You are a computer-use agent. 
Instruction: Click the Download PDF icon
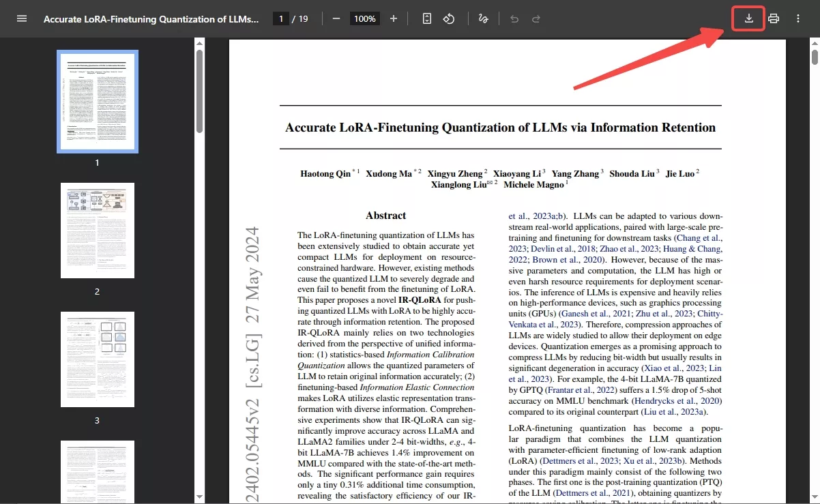pos(748,18)
